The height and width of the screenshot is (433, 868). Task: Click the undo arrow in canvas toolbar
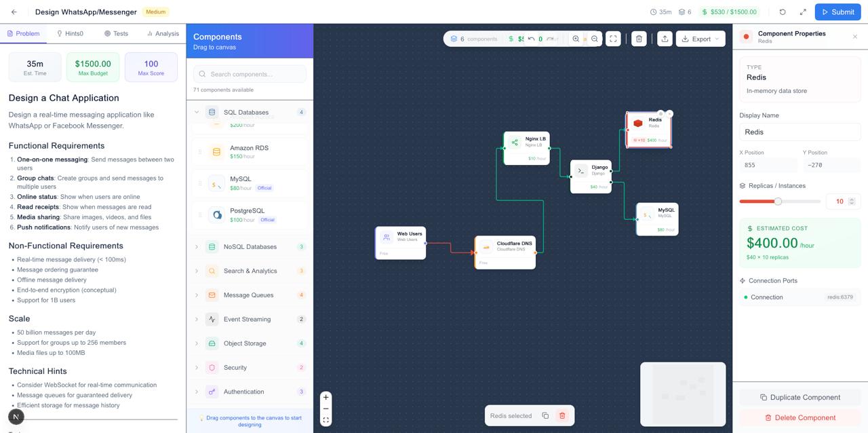[531, 39]
